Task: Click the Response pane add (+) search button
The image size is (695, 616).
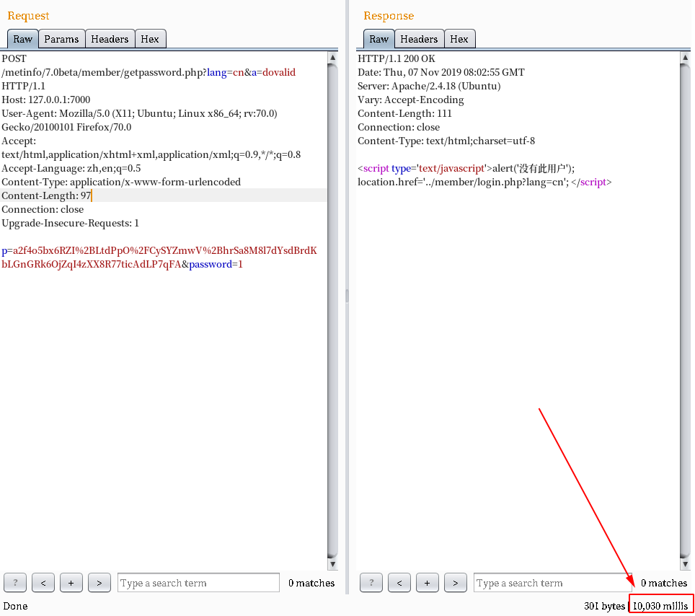Action: click(428, 583)
